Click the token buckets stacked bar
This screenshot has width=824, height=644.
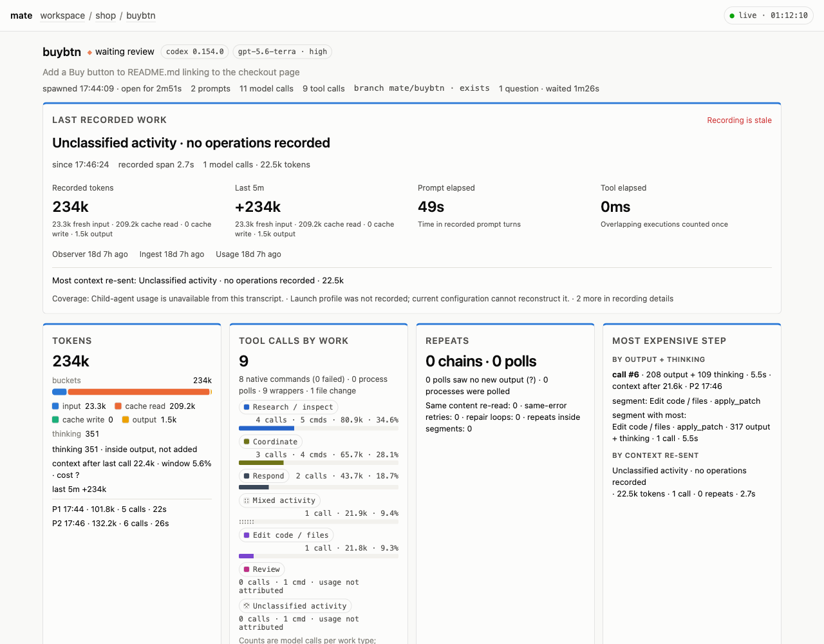(x=132, y=392)
